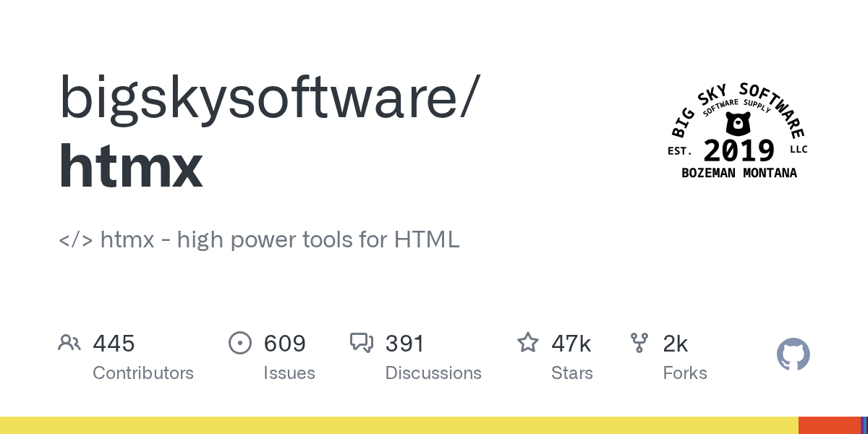868x434 pixels.
Task: Click the 609 issues count
Action: click(284, 343)
